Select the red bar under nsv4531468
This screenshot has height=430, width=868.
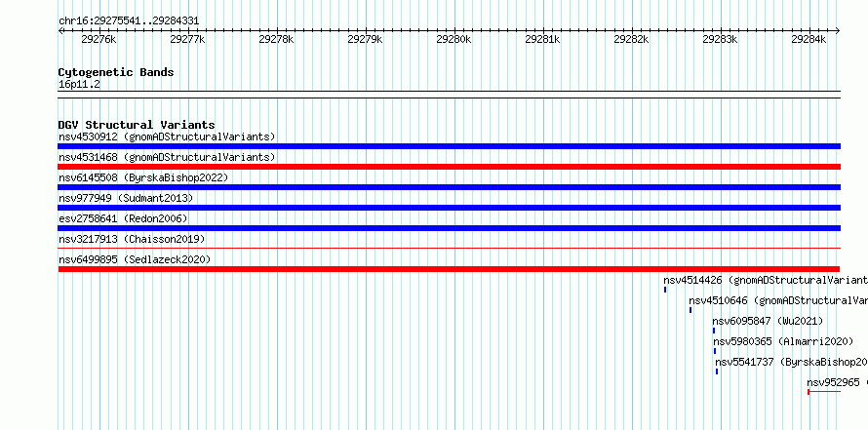449,167
